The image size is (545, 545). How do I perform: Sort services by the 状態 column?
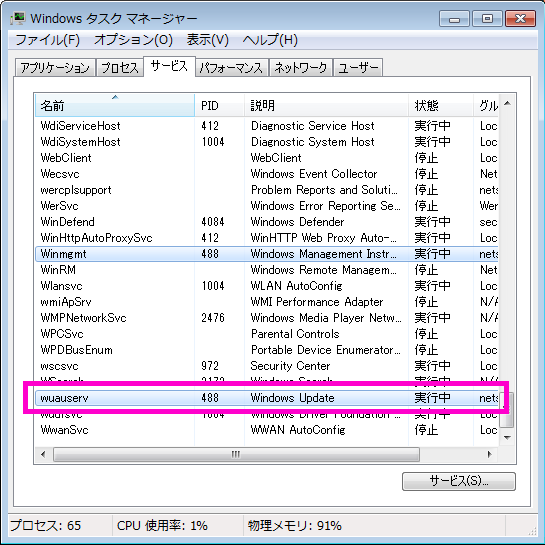click(x=441, y=105)
